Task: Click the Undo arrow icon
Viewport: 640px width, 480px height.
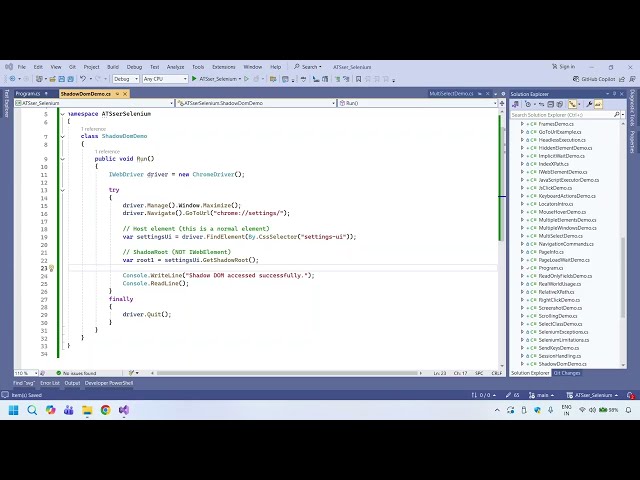Action: (x=83, y=79)
